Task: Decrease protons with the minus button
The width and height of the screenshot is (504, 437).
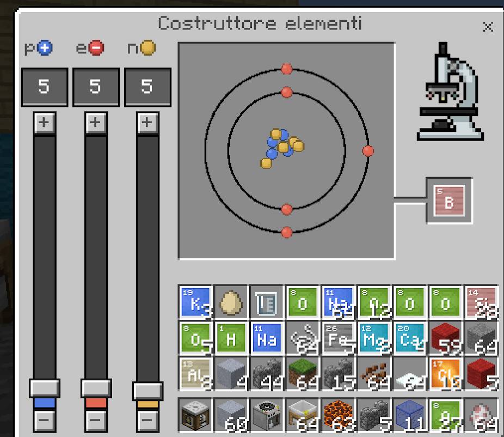Action: pyautogui.click(x=44, y=420)
